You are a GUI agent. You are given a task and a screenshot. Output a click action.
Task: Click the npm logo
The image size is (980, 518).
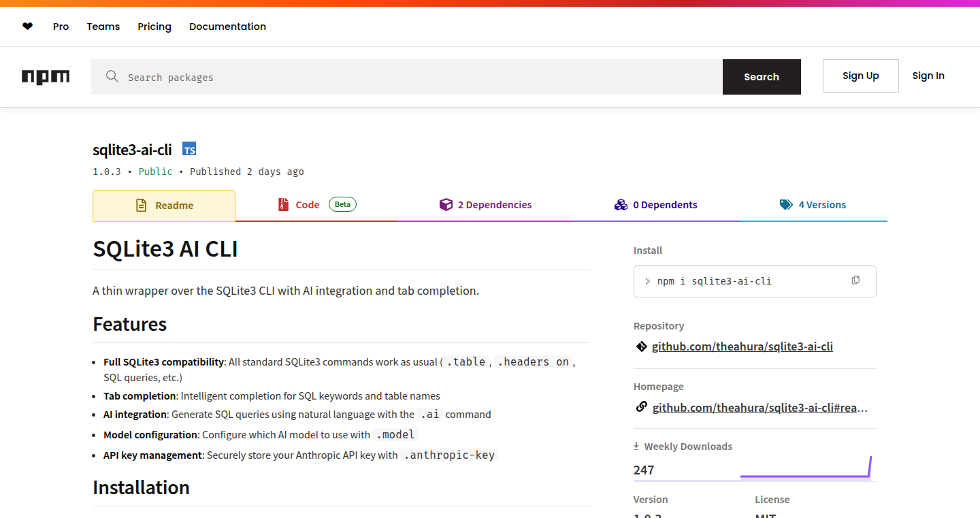pos(46,77)
